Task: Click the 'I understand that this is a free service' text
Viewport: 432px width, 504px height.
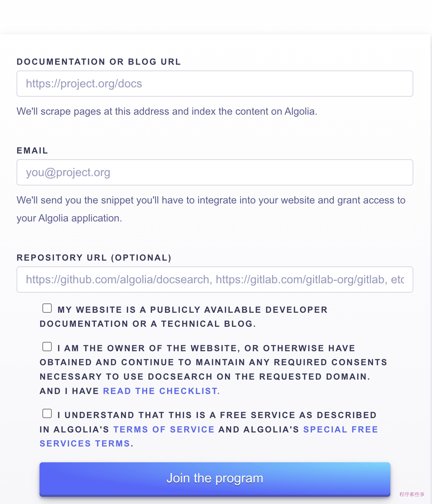Action: (x=217, y=415)
